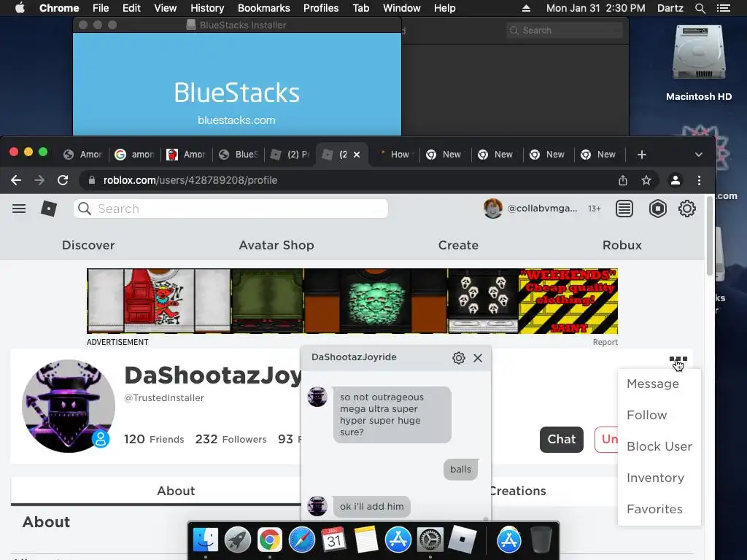Open Create in Roblox navigation

click(x=458, y=245)
